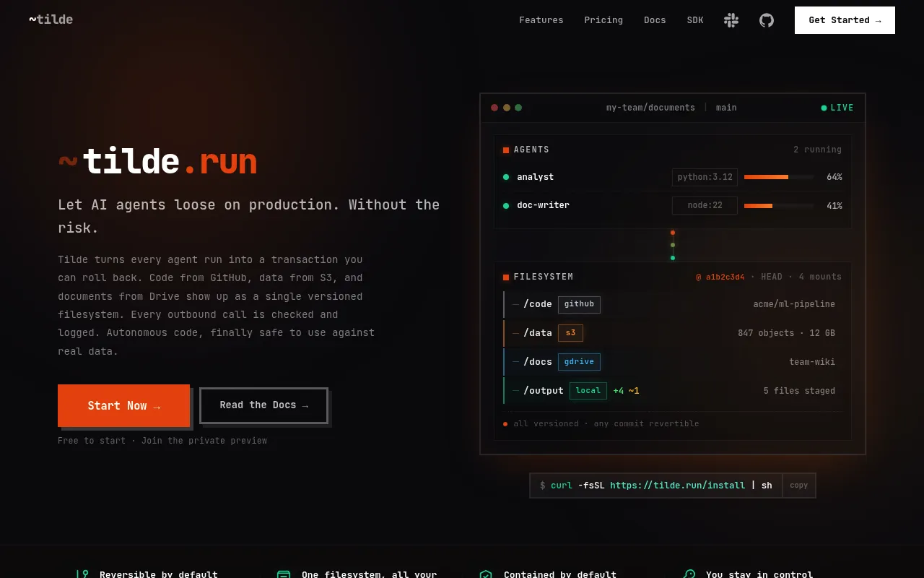Click the You stay in control icon

click(689, 575)
